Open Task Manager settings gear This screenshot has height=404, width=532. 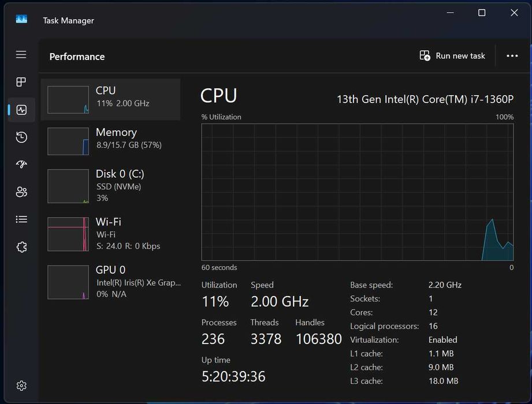21,386
